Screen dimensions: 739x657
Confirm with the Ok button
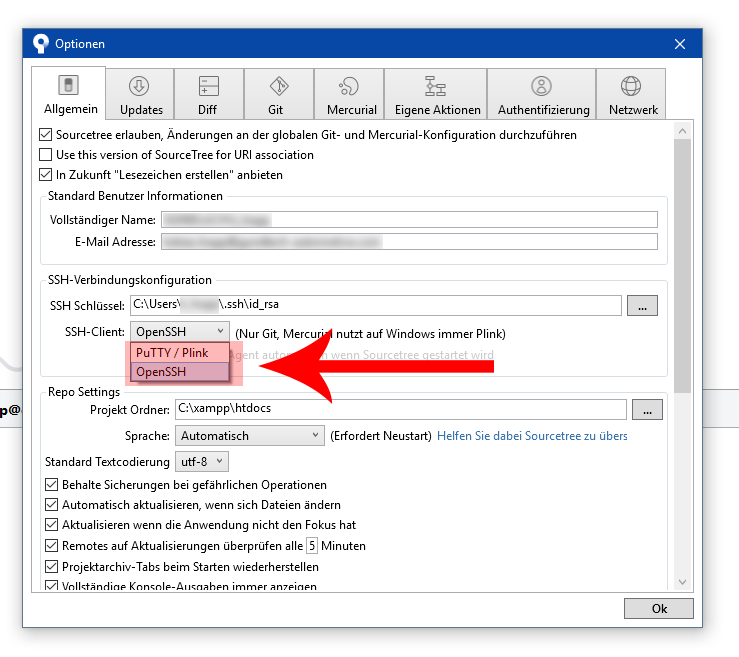(x=659, y=608)
